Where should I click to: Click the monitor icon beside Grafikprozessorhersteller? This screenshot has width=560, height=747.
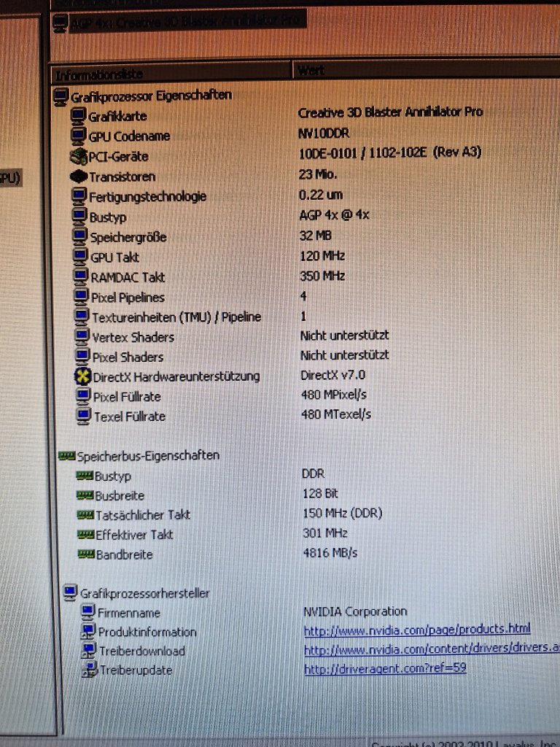pos(71,593)
